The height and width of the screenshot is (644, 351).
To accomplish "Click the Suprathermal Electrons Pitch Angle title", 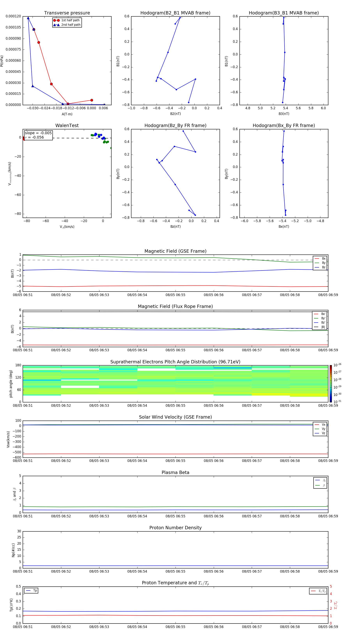I will [x=175, y=362].
